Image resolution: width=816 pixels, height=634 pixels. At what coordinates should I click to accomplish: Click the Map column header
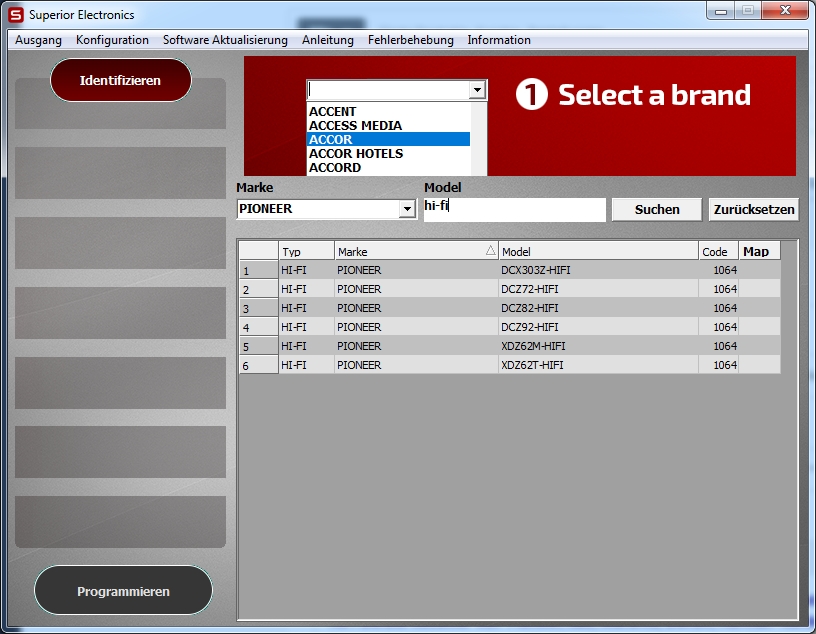coord(756,252)
